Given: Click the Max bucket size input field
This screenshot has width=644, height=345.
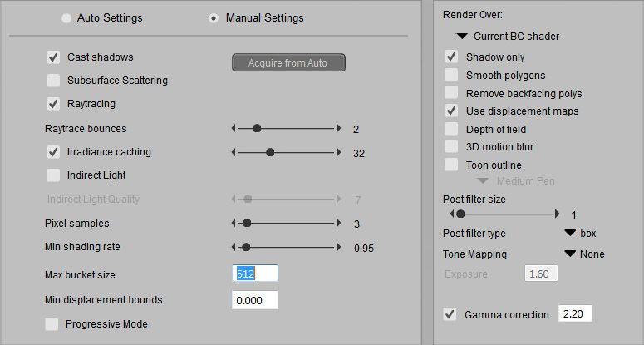Looking at the screenshot, I should click(254, 274).
